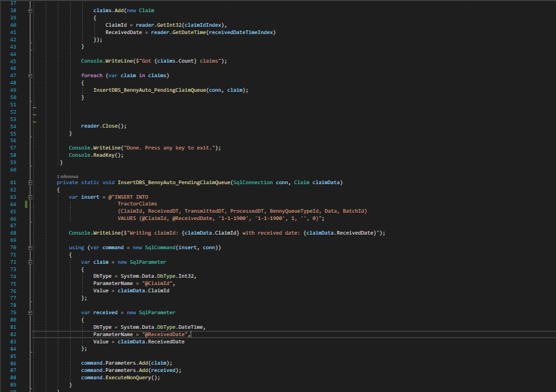The width and height of the screenshot is (556, 392).
Task: Click 'System.Data.DbType.Int32' on line 74
Action: (158, 276)
